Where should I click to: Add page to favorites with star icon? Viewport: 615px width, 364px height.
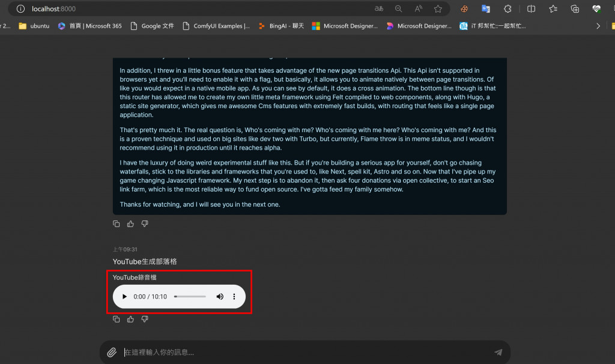[x=438, y=8]
